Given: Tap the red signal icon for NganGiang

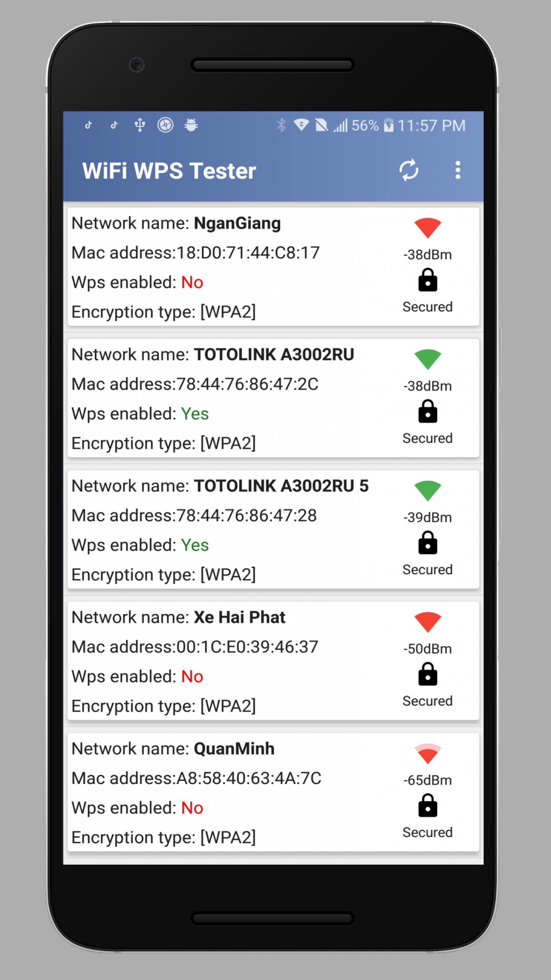Looking at the screenshot, I should (x=427, y=228).
